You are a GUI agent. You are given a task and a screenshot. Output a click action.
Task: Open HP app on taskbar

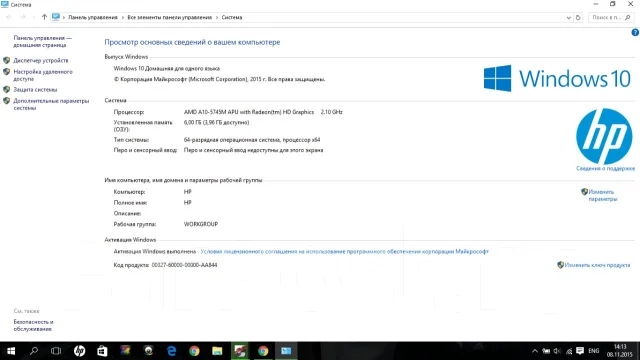pos(79,351)
